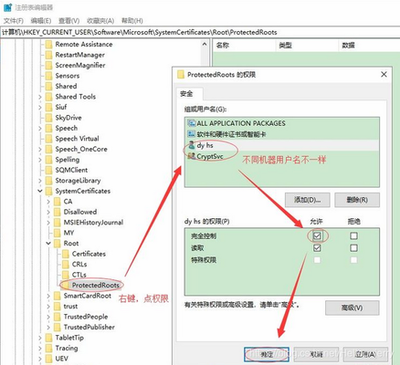Click the Remove (删除) button

[x=357, y=200]
